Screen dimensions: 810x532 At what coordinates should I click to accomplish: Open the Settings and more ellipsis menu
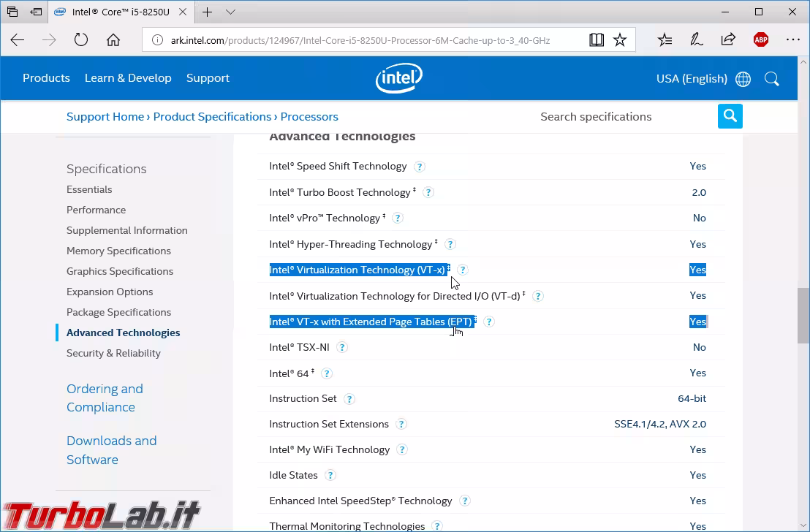[793, 40]
